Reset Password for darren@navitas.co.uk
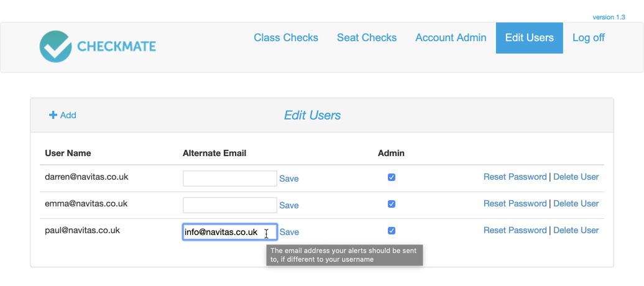 tap(515, 177)
